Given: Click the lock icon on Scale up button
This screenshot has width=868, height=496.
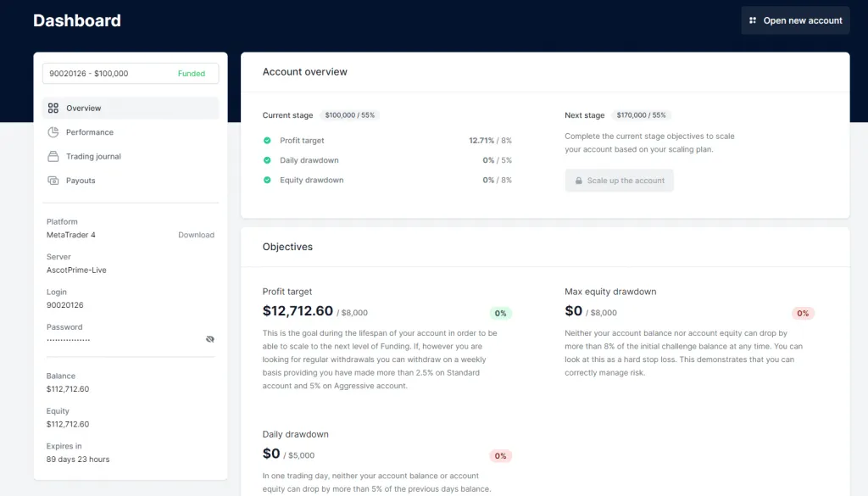Looking at the screenshot, I should point(579,181).
